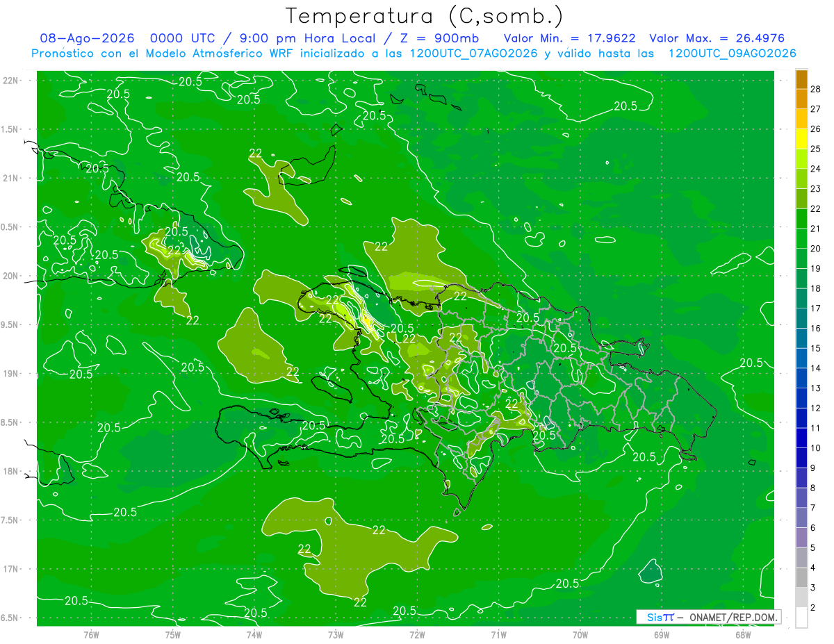834x644 pixels.
Task: Click the "74W" longitude axis label
Action: [x=254, y=634]
